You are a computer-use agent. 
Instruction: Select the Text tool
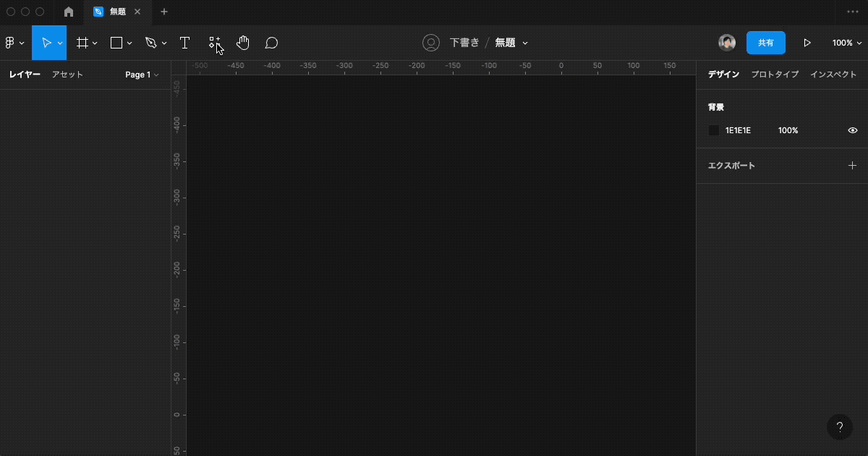[x=184, y=43]
